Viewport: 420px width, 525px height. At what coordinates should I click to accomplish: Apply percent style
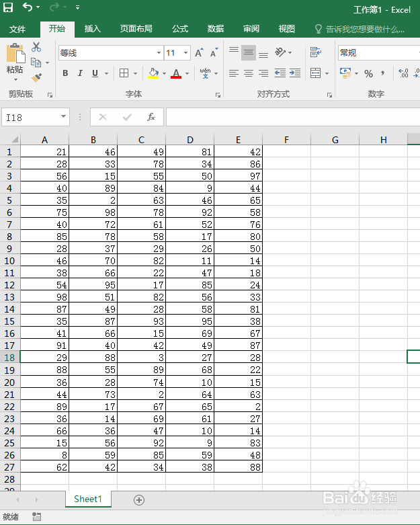pos(369,73)
